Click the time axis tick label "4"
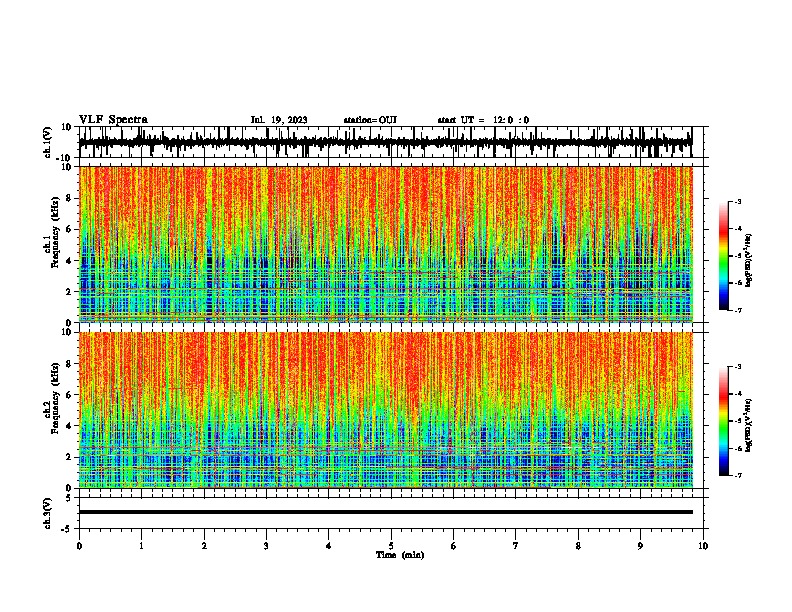Image resolution: width=792 pixels, height=612 pixels. tap(329, 546)
